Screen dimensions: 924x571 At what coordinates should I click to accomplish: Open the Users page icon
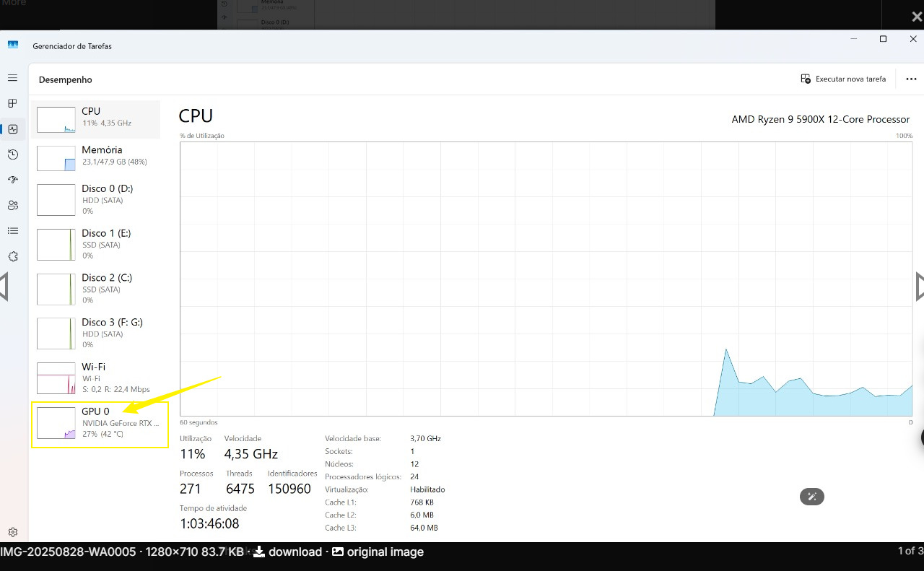12,206
